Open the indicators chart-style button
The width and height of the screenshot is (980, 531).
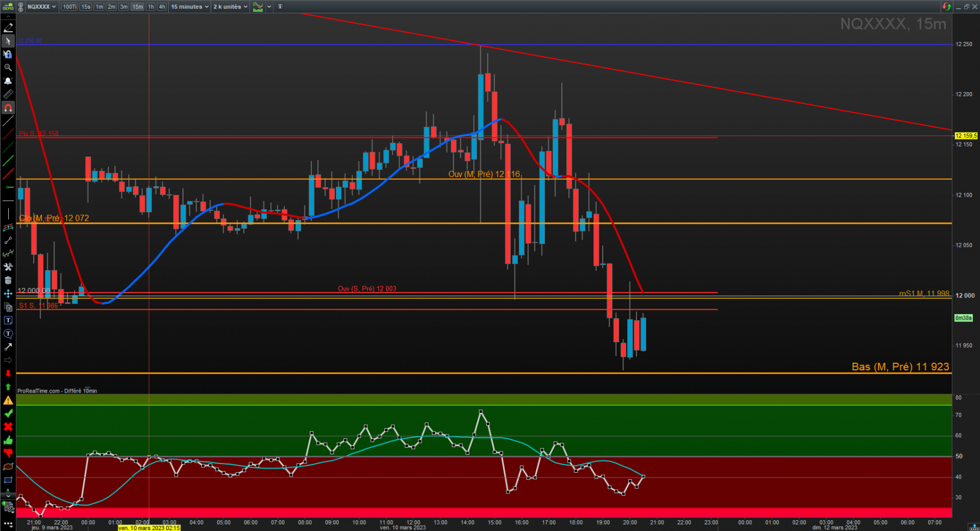pyautogui.click(x=258, y=7)
